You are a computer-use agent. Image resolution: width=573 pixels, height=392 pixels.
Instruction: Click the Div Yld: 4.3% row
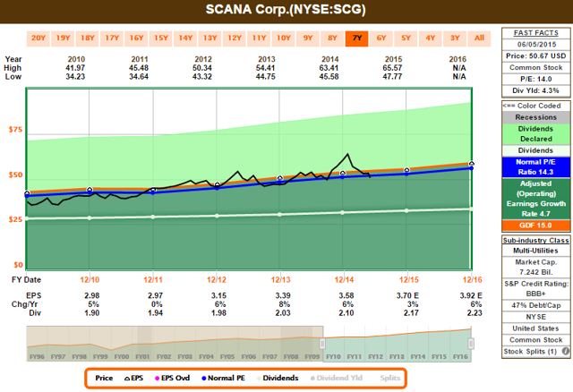(535, 90)
